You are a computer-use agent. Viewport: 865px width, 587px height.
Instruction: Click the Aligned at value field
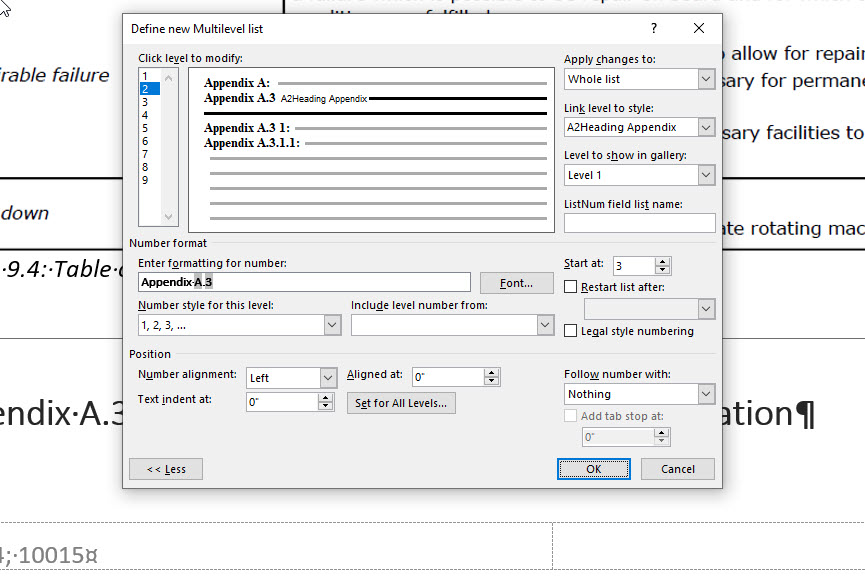447,377
